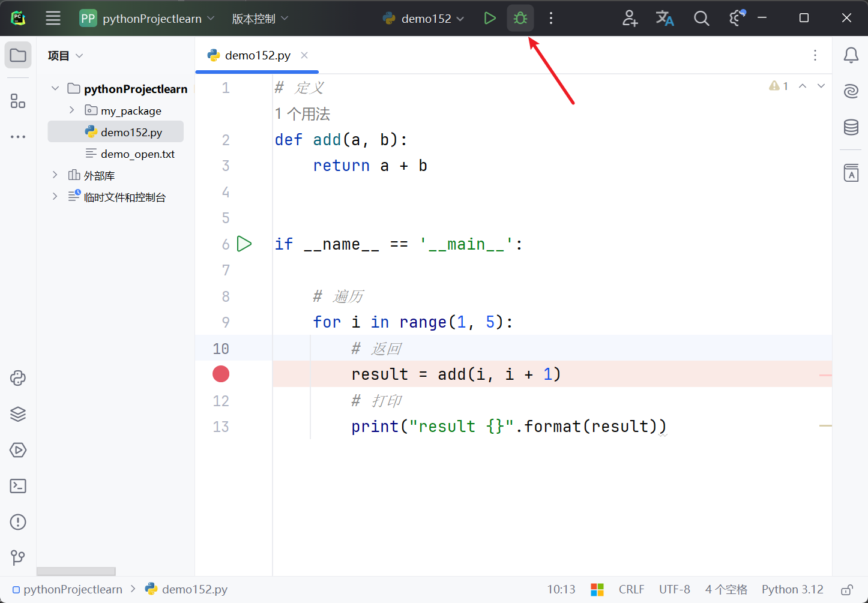Open the demo152 run configuration dropdown

coord(424,19)
